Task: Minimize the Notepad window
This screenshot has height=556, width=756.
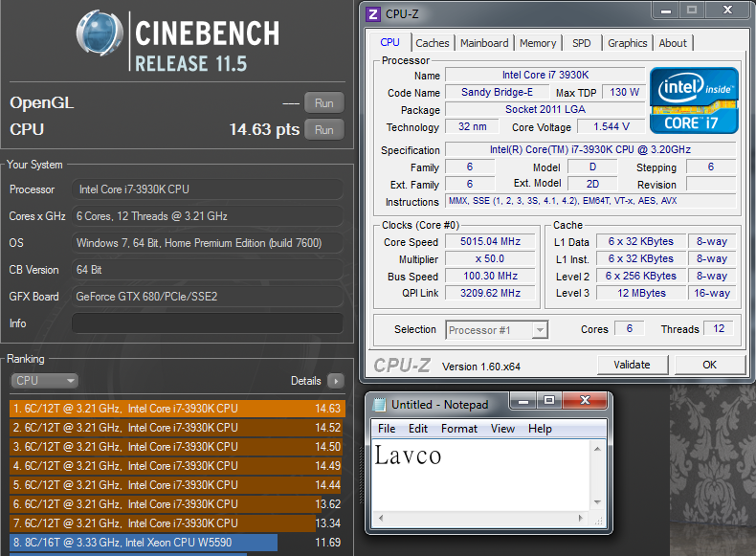Action: coord(523,401)
